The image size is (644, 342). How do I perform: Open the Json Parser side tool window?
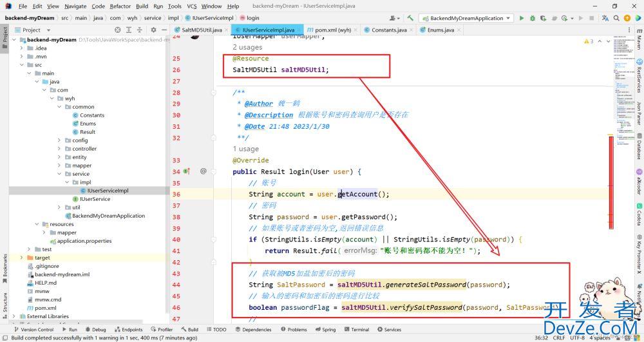(639, 113)
